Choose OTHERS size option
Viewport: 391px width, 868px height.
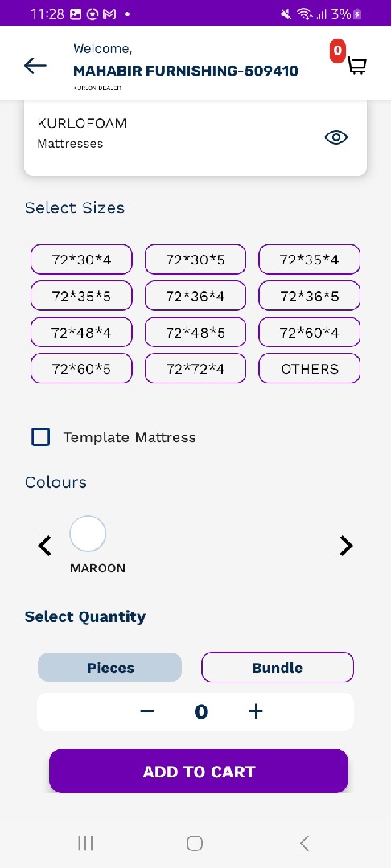[310, 369]
